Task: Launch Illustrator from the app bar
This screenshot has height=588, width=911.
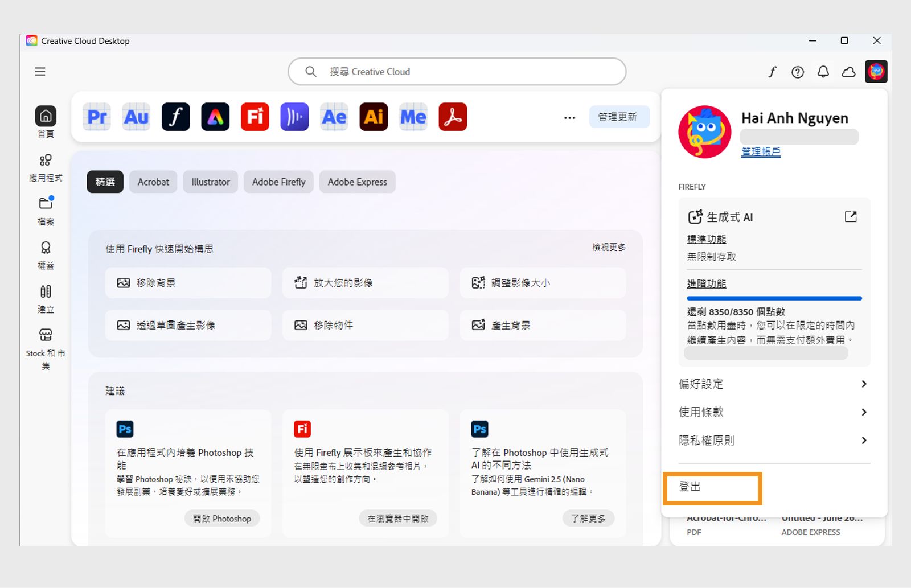Action: pos(374,117)
